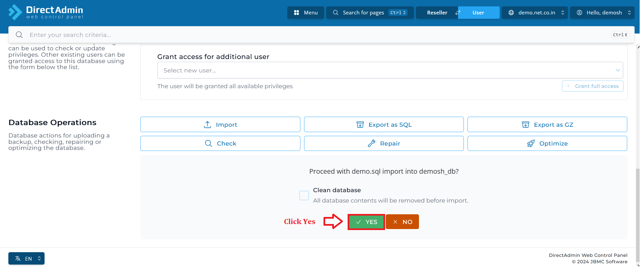644x278 pixels.
Task: Open the Hello, demosh account menu
Action: point(602,12)
